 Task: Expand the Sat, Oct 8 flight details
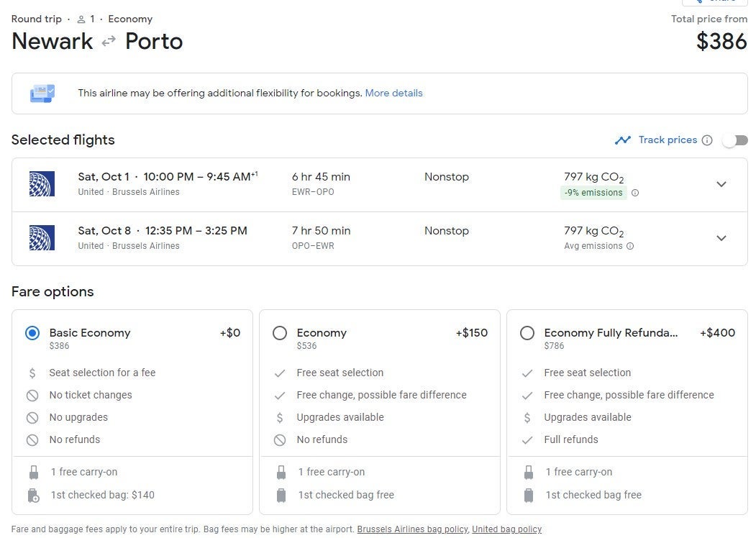721,238
